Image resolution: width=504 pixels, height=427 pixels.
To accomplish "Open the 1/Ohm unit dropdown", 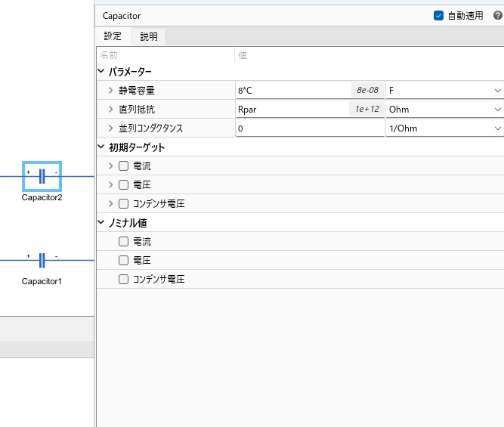I will pos(444,128).
